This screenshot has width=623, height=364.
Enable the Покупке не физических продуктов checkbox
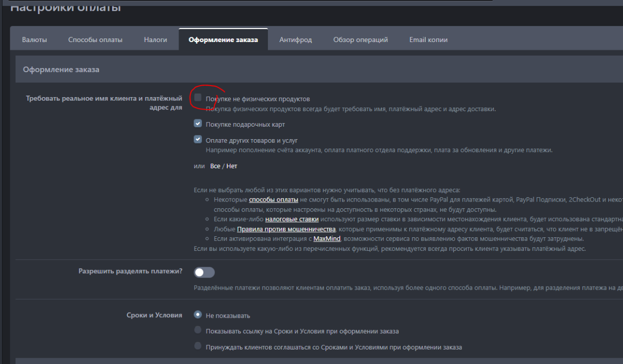[x=198, y=98]
